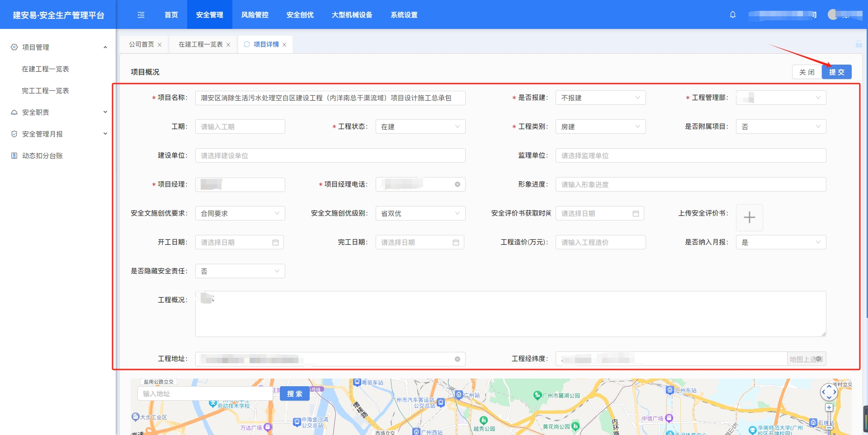Click the notification bell icon
The image size is (868, 435).
point(732,15)
